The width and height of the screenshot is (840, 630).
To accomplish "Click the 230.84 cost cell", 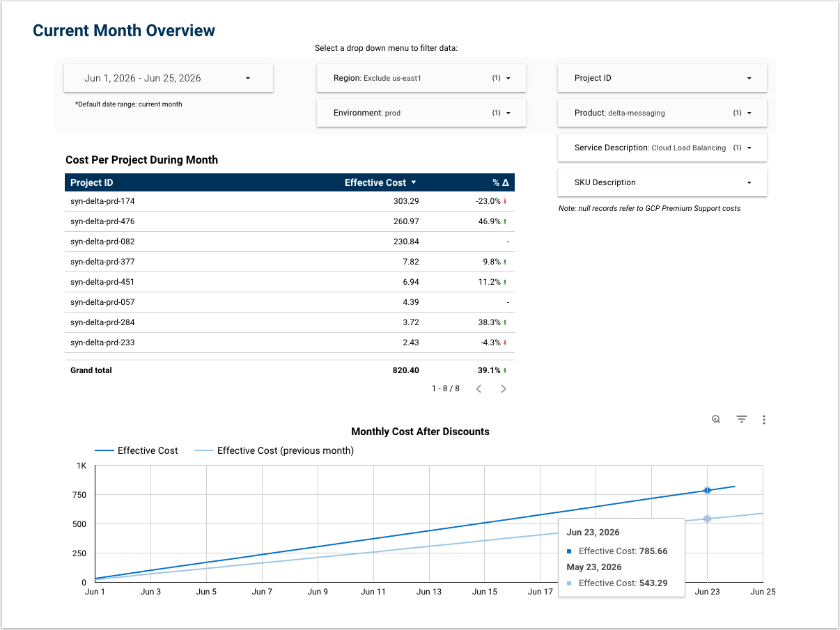I will (x=406, y=242).
